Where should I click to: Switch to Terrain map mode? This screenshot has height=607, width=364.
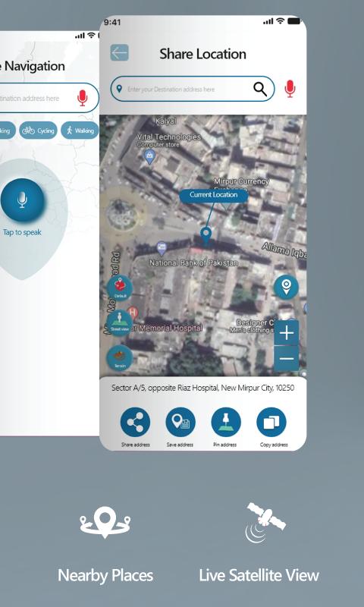120,357
